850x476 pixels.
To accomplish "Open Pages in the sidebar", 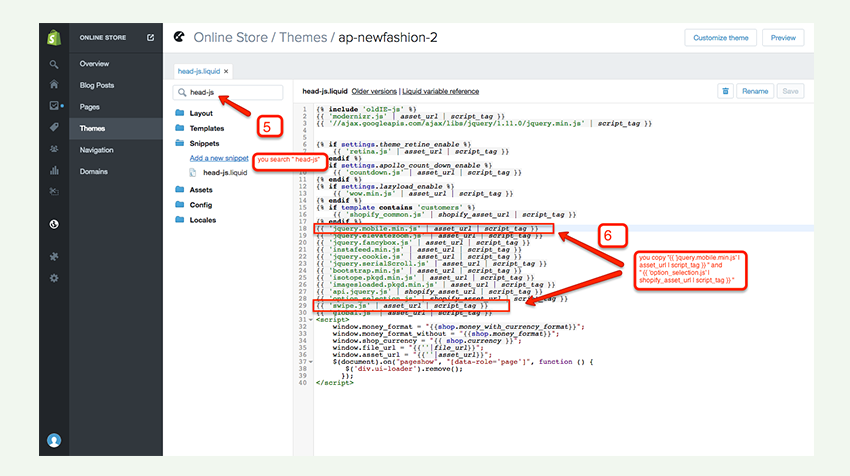I will [x=89, y=107].
